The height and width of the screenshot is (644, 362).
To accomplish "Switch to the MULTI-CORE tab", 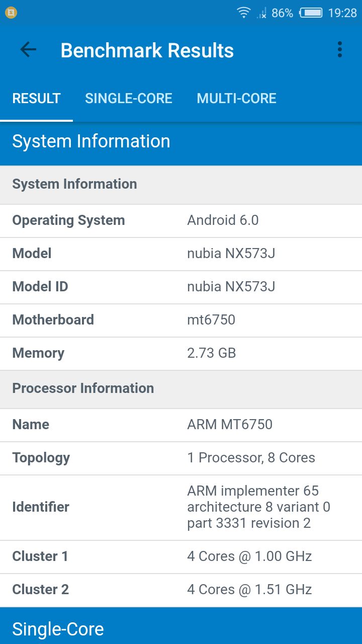I will click(236, 98).
